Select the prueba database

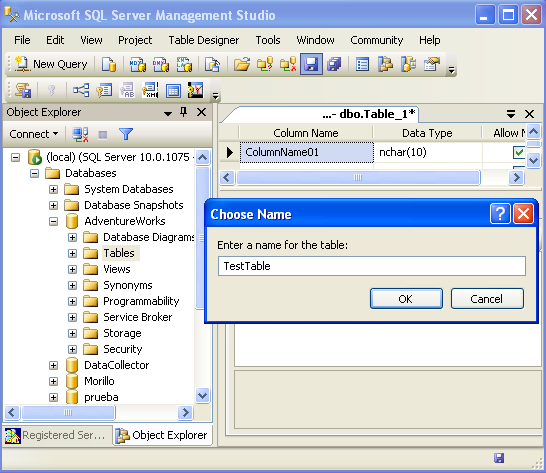(x=101, y=397)
